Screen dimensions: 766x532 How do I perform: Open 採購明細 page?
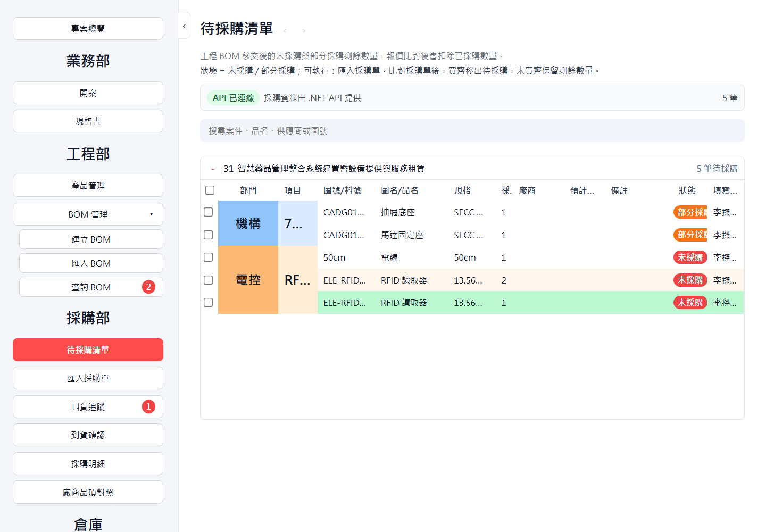tap(88, 463)
